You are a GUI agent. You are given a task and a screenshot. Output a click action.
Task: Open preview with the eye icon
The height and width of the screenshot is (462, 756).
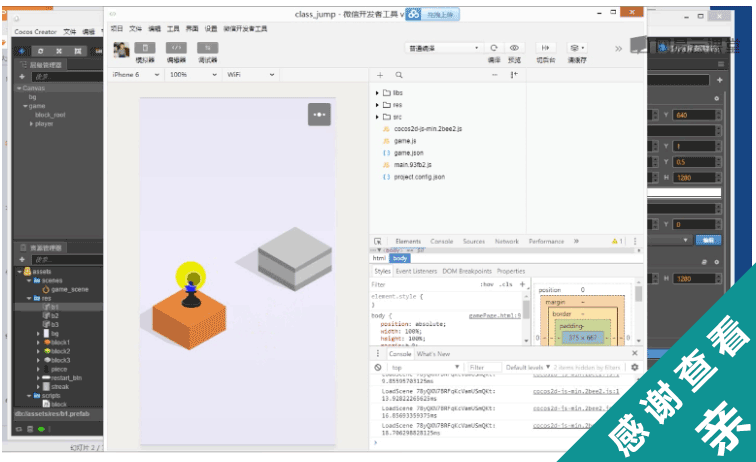pos(514,48)
